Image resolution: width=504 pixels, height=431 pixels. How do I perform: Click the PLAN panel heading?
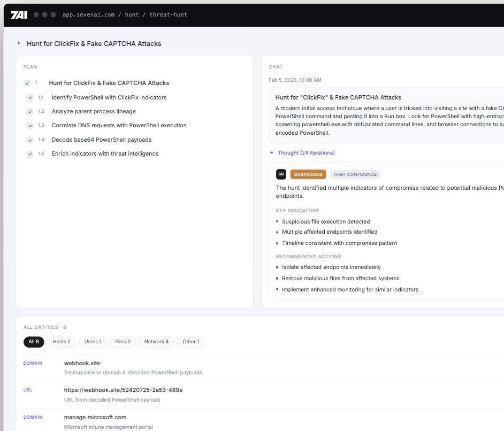[30, 67]
